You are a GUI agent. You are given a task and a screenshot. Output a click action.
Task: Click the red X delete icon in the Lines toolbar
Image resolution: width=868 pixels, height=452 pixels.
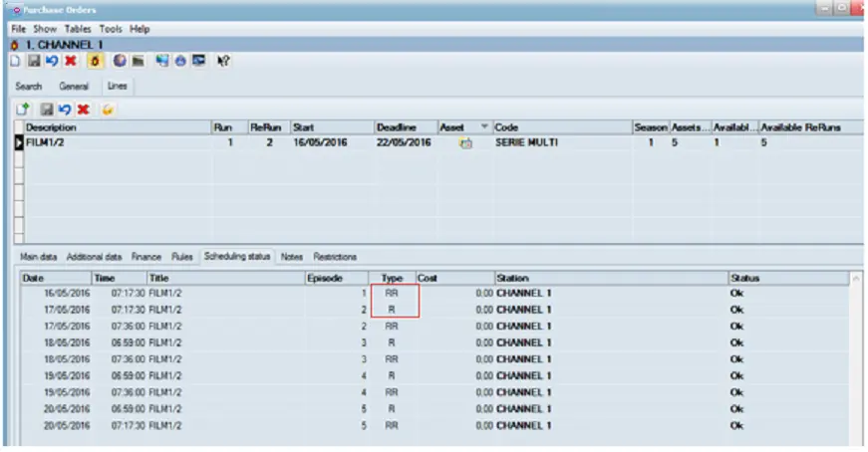point(82,108)
